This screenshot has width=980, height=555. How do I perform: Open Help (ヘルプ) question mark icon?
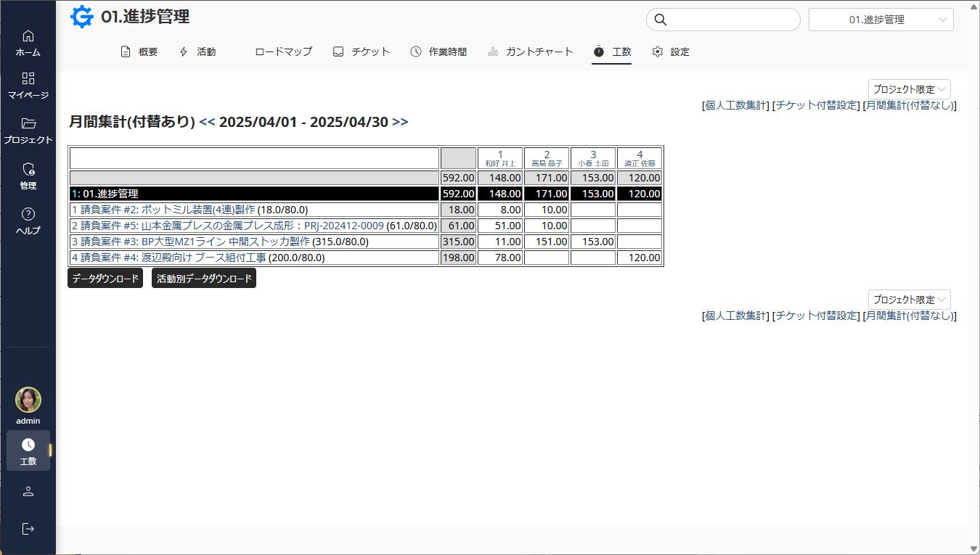point(28,215)
